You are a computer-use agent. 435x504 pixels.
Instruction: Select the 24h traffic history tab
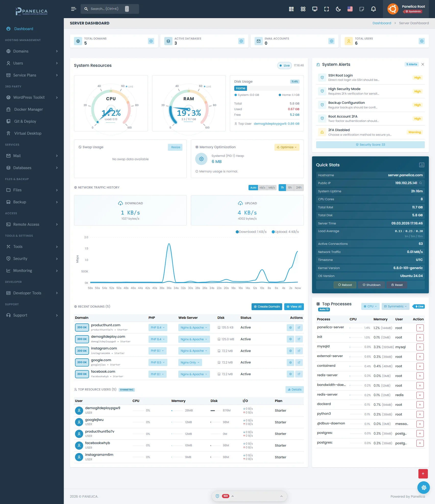pyautogui.click(x=299, y=187)
